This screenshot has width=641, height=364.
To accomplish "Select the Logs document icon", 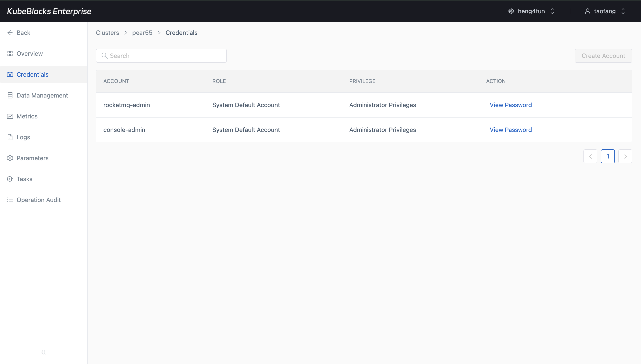I will pyautogui.click(x=10, y=137).
